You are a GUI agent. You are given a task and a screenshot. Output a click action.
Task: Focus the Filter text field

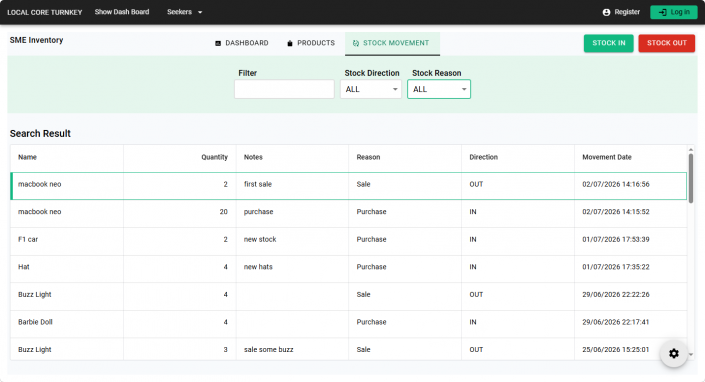point(284,89)
